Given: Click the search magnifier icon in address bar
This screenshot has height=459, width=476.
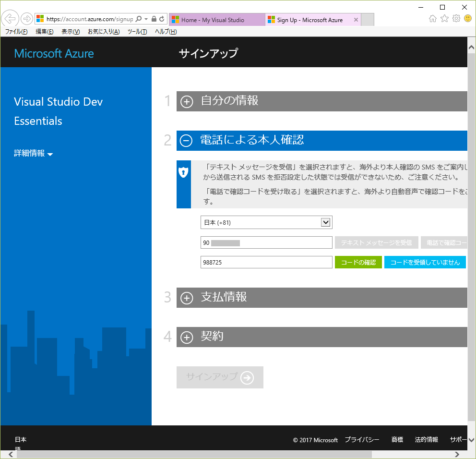Looking at the screenshot, I should [x=139, y=19].
